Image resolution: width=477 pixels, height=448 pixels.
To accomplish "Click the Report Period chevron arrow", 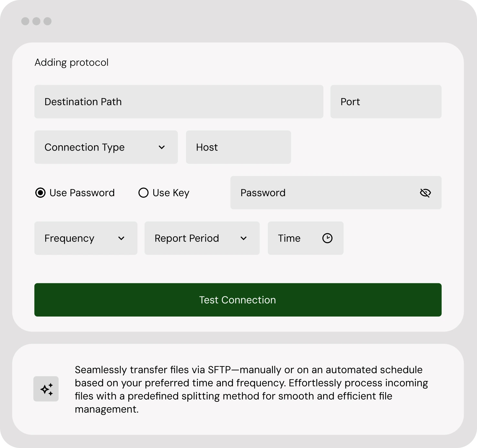I will click(244, 239).
